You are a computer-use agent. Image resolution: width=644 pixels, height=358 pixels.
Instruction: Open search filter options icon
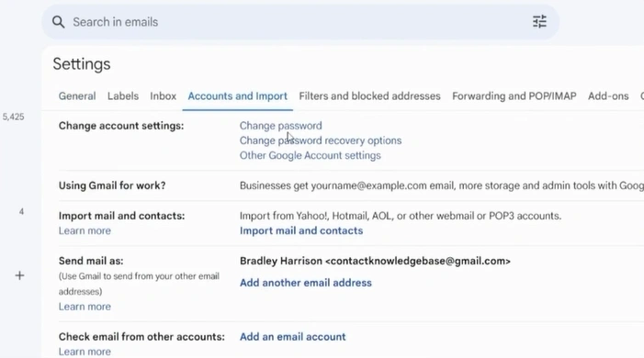[539, 21]
